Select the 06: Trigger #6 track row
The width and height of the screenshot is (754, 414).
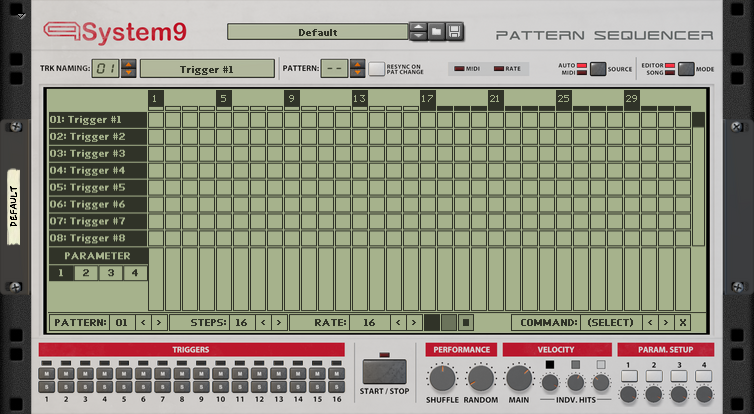(x=98, y=204)
